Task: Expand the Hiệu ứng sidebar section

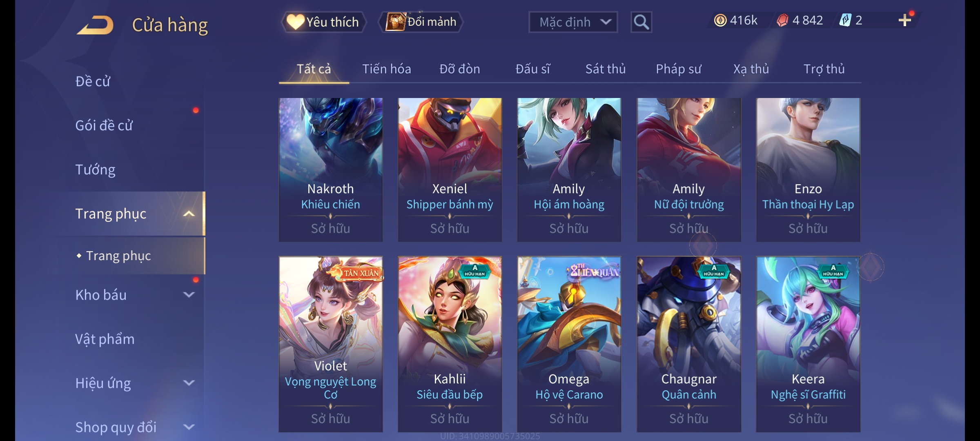Action: (x=189, y=383)
